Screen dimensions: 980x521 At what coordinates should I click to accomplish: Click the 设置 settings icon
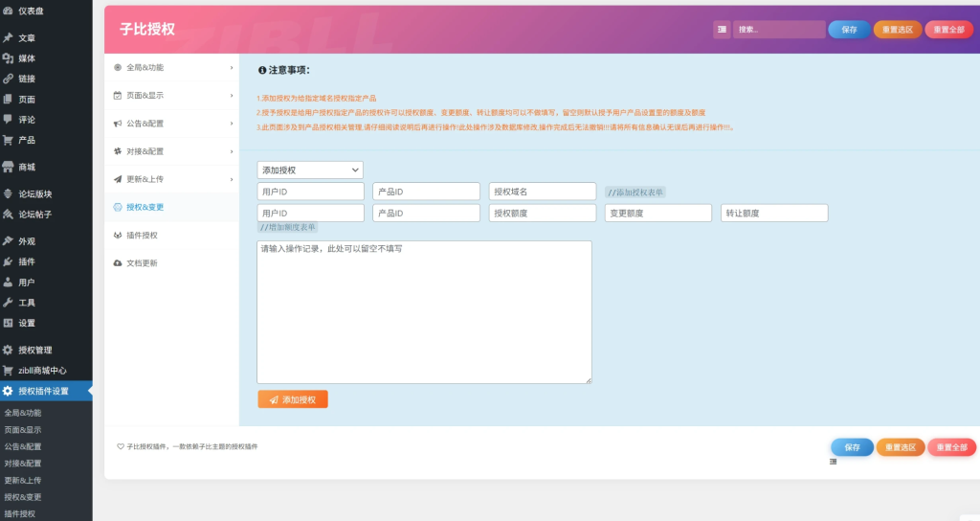[x=8, y=323]
